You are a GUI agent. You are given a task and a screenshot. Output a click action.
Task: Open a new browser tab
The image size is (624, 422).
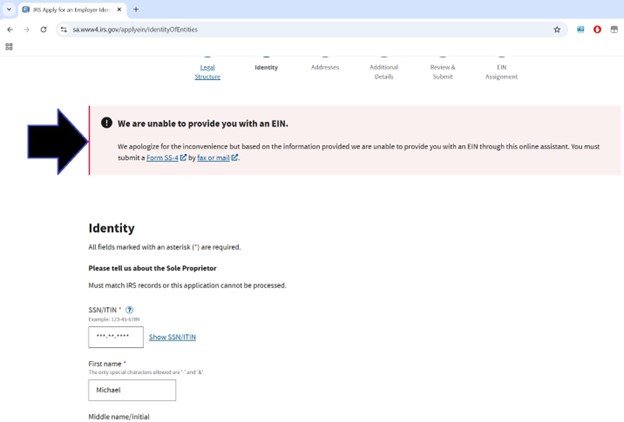pyautogui.click(x=136, y=9)
